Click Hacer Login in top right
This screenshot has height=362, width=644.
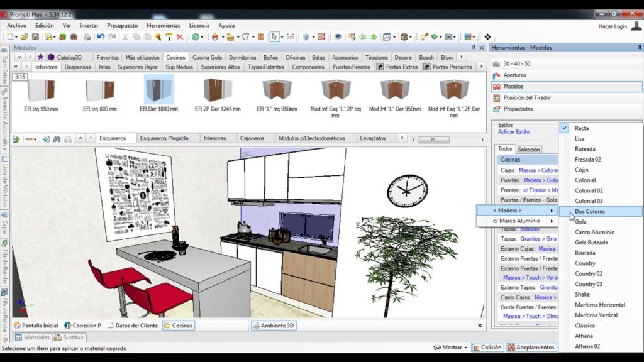613,26
